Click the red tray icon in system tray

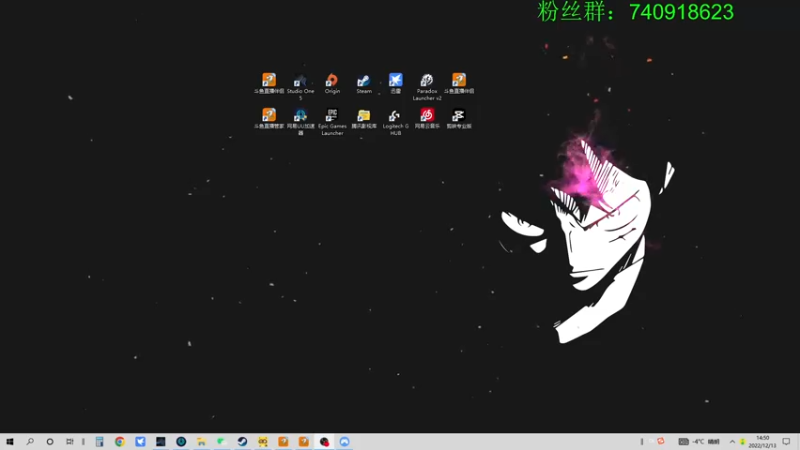point(661,441)
